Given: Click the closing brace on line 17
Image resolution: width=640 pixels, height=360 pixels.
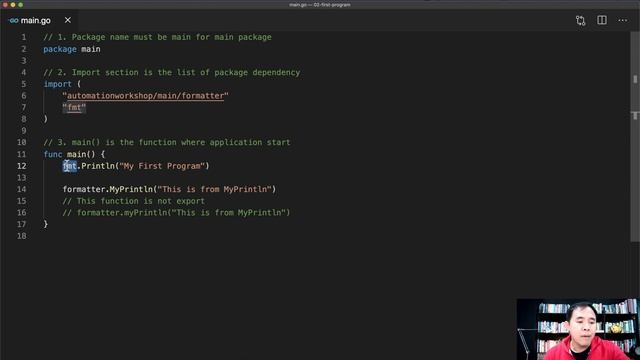Looking at the screenshot, I should (46, 224).
